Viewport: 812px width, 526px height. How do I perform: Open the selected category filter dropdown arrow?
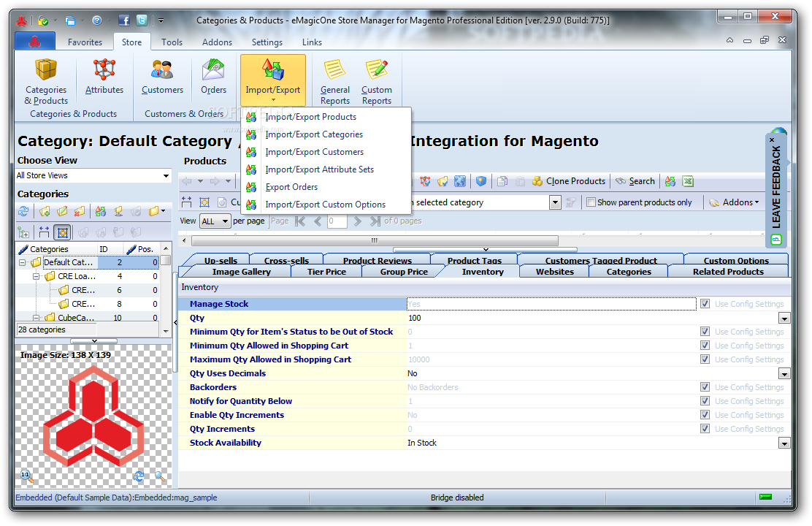[555, 202]
